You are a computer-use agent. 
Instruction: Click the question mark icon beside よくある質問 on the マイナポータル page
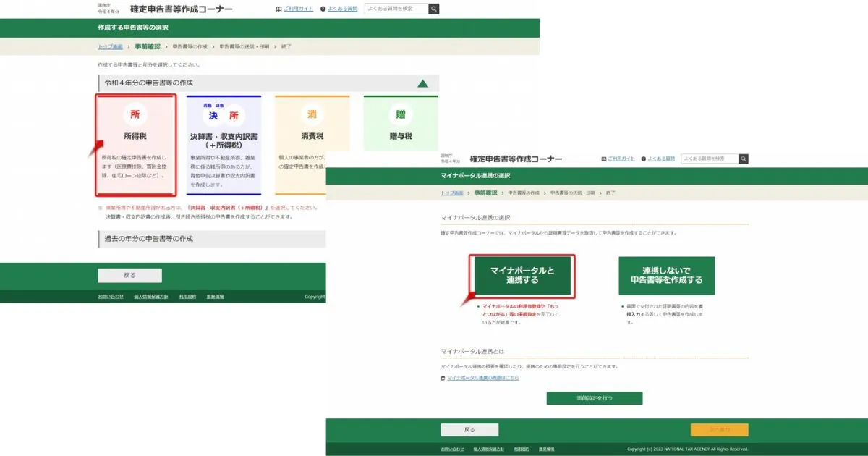642,159
